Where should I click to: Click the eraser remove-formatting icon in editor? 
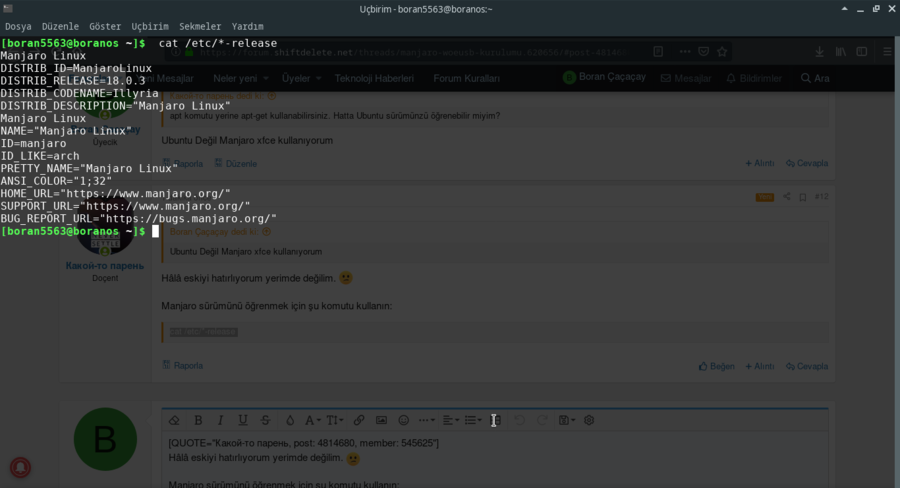[x=174, y=420]
